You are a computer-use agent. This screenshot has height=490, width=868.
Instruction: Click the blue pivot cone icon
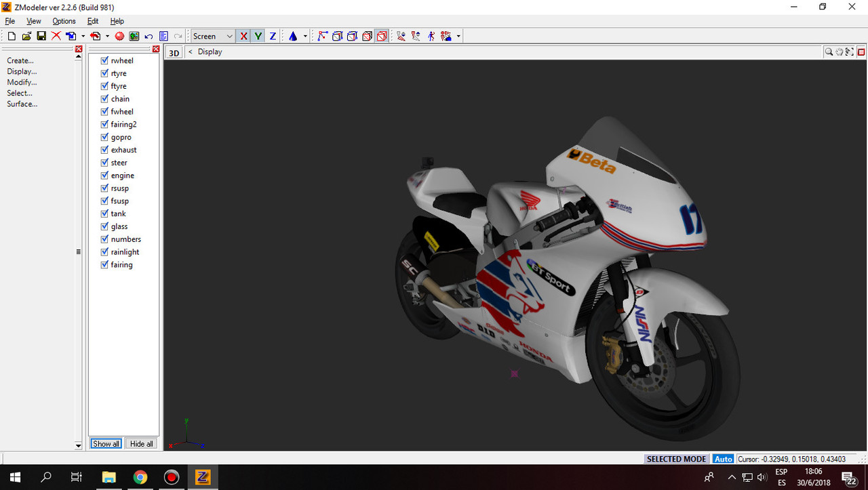pyautogui.click(x=293, y=36)
